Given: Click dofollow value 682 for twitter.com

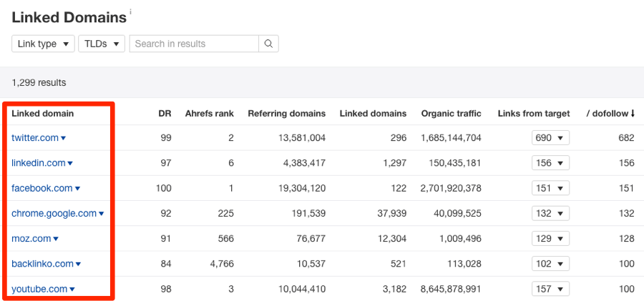Looking at the screenshot, I should (x=626, y=138).
